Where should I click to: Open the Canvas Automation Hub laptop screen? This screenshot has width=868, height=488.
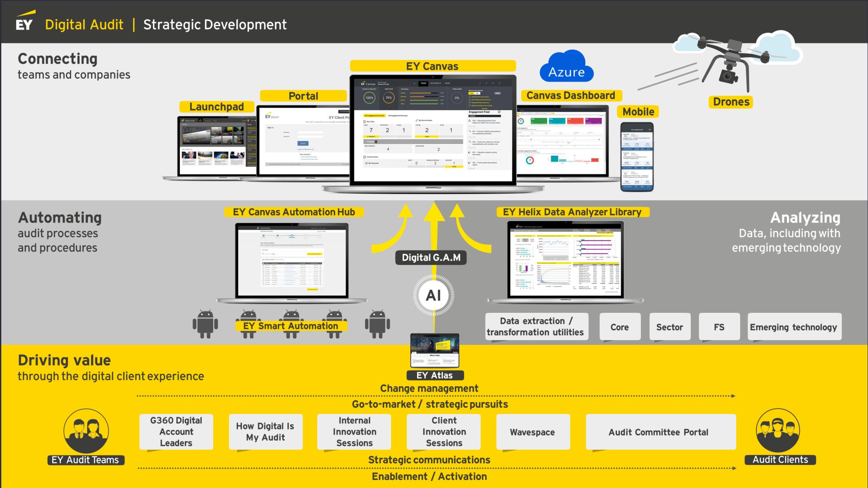(292, 260)
